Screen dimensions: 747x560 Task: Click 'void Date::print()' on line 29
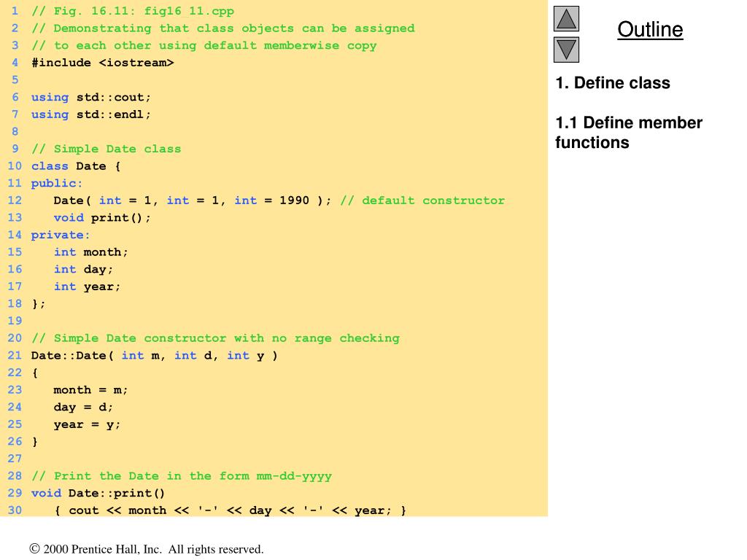(98, 494)
